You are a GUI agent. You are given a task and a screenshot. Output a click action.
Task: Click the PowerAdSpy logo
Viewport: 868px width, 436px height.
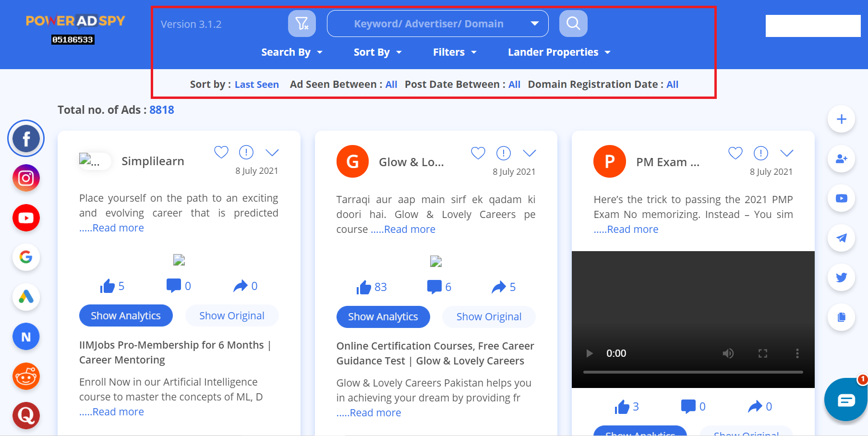(75, 21)
